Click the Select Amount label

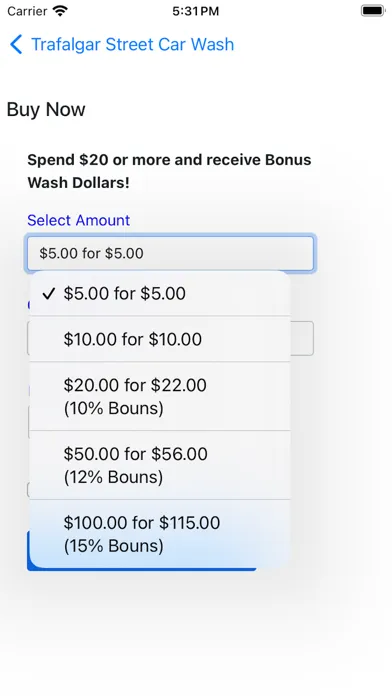79,220
